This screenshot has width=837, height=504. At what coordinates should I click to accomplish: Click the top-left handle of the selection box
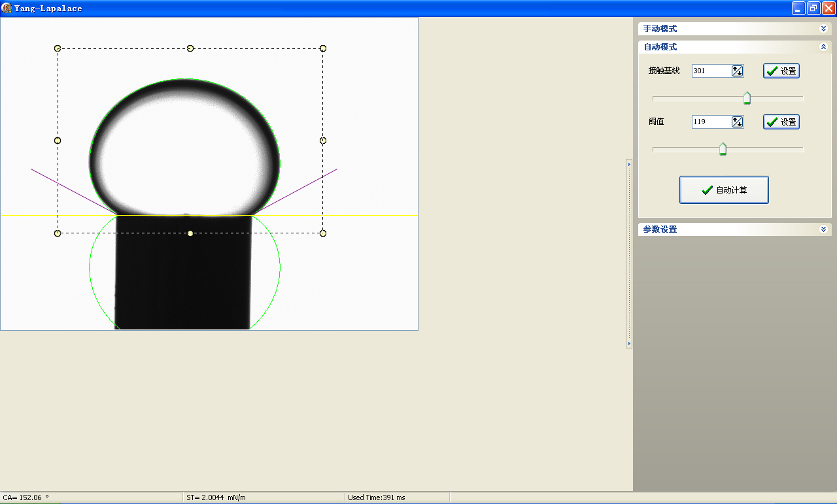[x=58, y=48]
